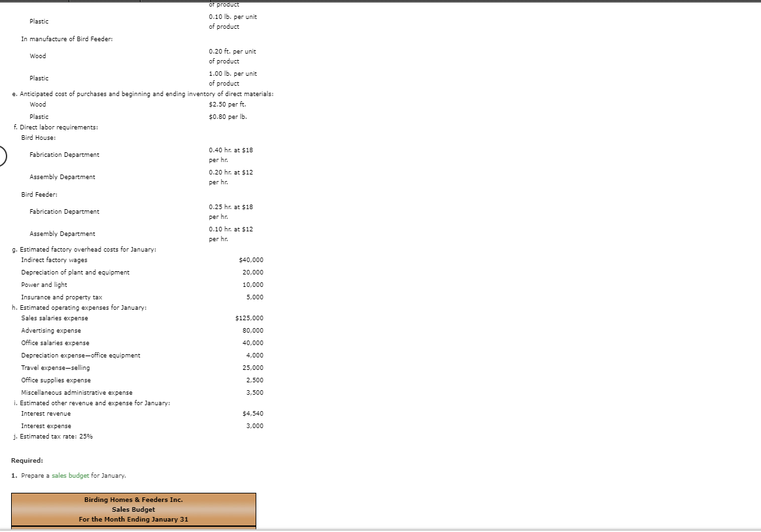
Task: Click 'Estimated factory overhead costs for January' heading
Action: click(84, 249)
